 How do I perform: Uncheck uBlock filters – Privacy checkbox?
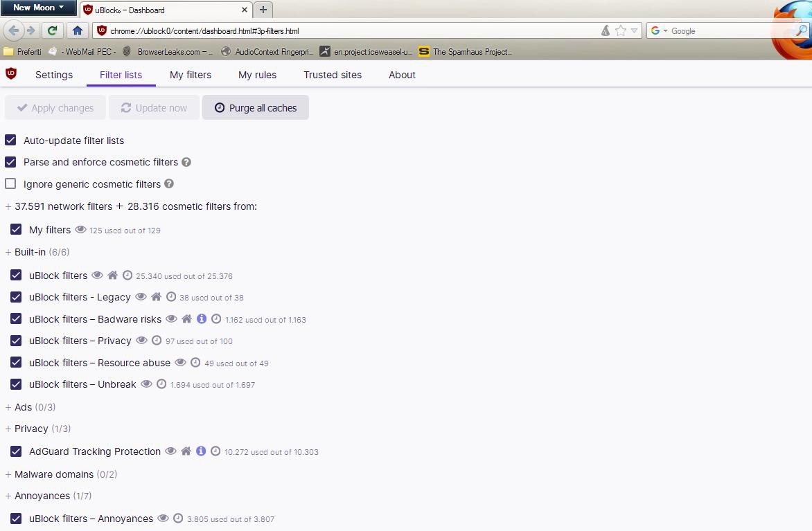(x=16, y=340)
